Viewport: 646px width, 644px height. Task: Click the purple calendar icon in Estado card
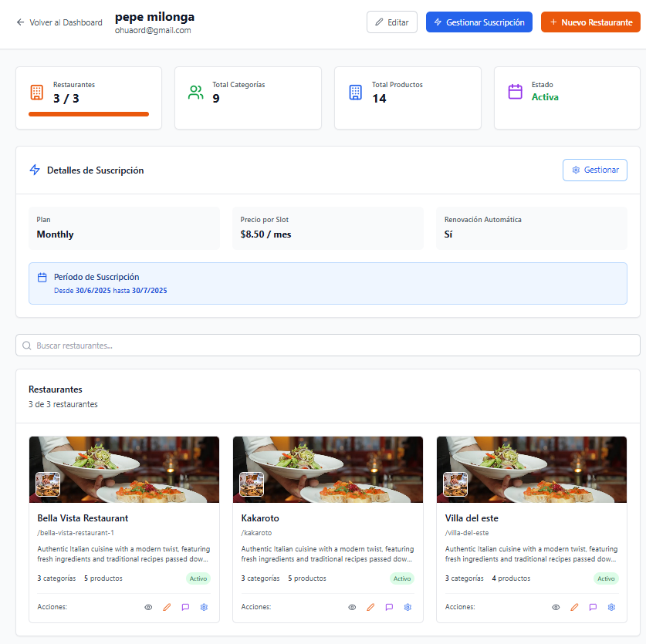pos(515,92)
